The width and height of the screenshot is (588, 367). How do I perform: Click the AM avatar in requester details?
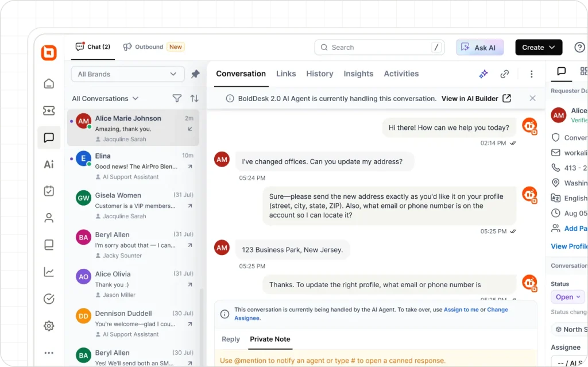[x=558, y=115]
